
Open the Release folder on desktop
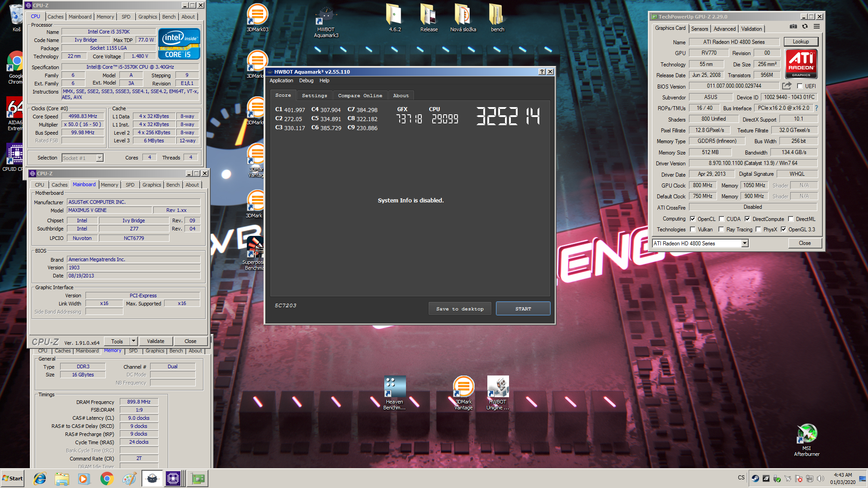pos(429,18)
